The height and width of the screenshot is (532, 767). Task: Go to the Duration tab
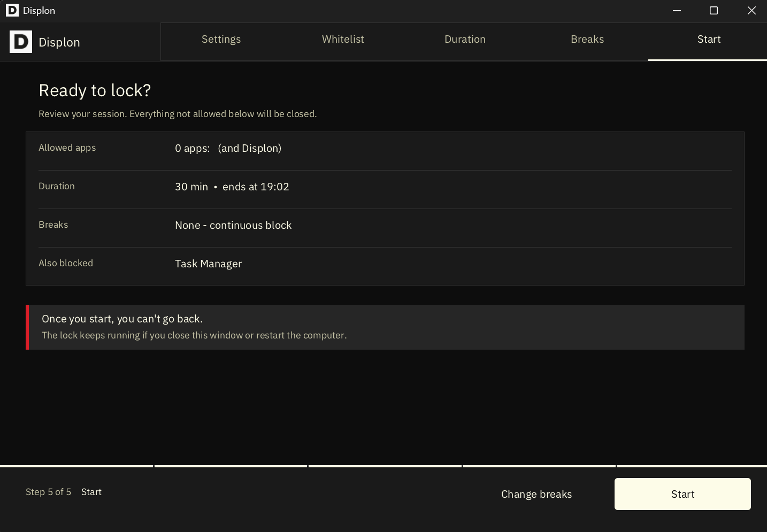click(x=465, y=39)
